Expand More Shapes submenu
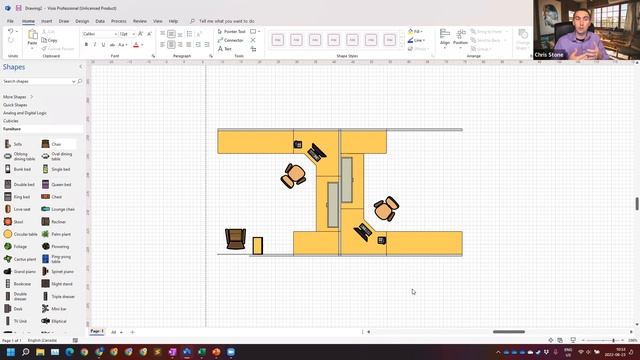Viewport: 640px width, 360px height. click(18, 97)
